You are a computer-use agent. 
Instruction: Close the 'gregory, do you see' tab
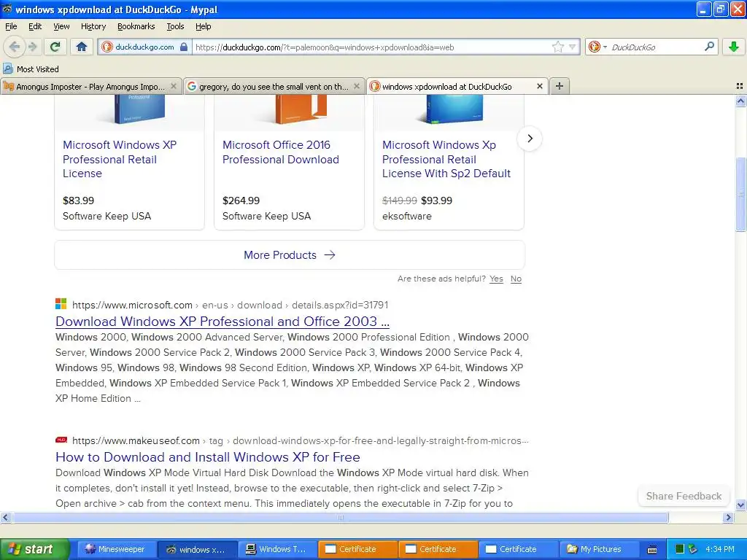(x=356, y=86)
